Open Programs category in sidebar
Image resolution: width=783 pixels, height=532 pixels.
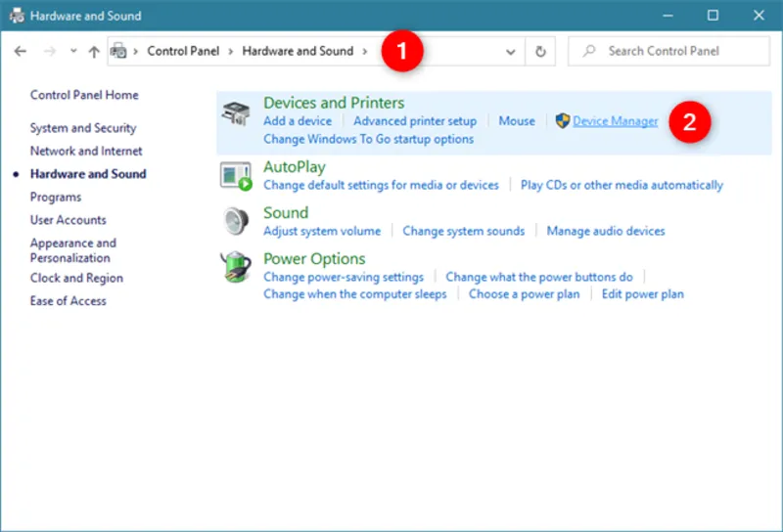coord(56,198)
